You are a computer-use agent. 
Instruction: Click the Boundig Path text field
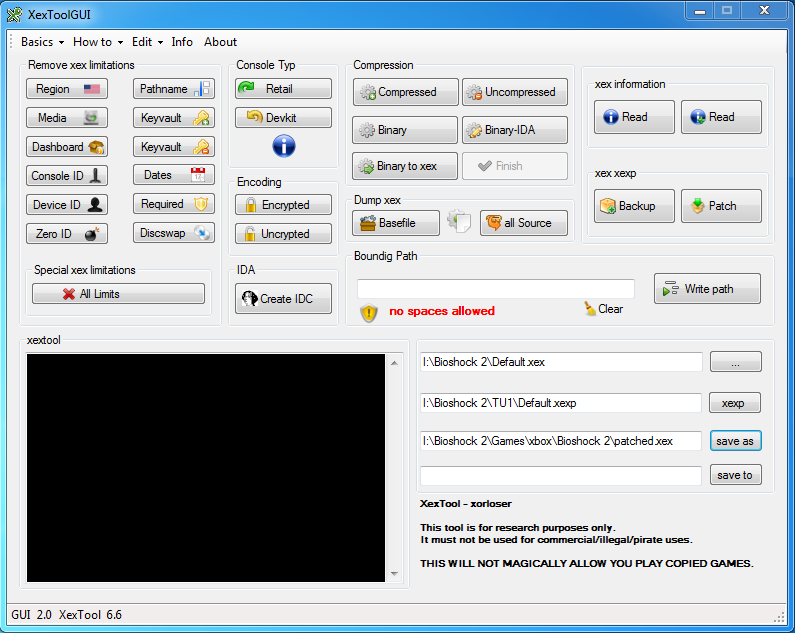pos(467,289)
